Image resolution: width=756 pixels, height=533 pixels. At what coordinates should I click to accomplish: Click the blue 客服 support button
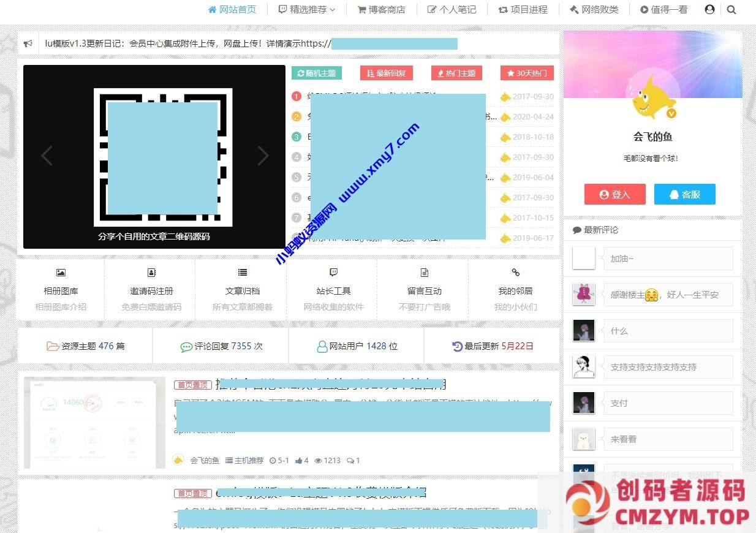click(x=684, y=194)
